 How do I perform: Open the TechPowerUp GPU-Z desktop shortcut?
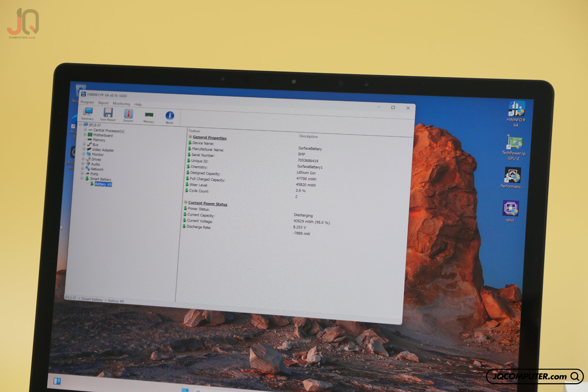514,148
